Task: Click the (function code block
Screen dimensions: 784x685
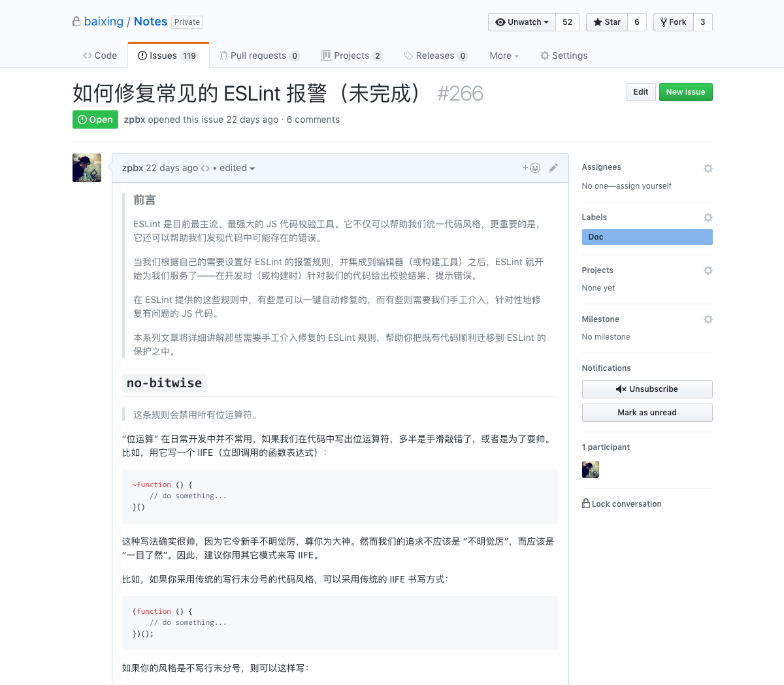Action: 340,623
